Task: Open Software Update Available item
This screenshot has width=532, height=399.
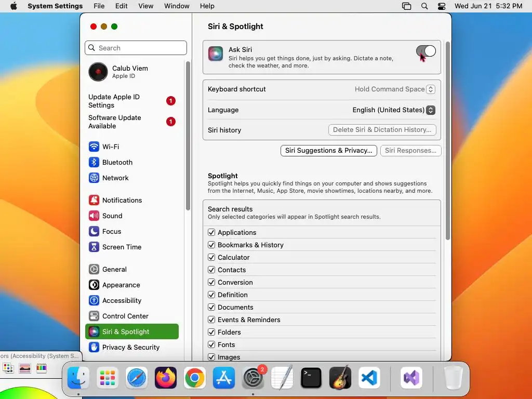Action: (x=132, y=122)
